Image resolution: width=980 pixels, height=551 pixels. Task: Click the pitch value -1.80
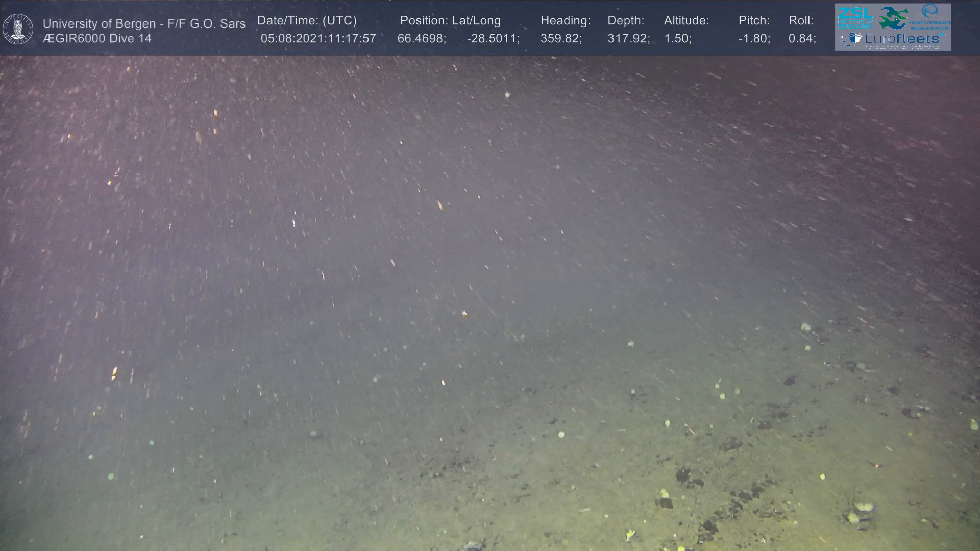[x=754, y=38]
